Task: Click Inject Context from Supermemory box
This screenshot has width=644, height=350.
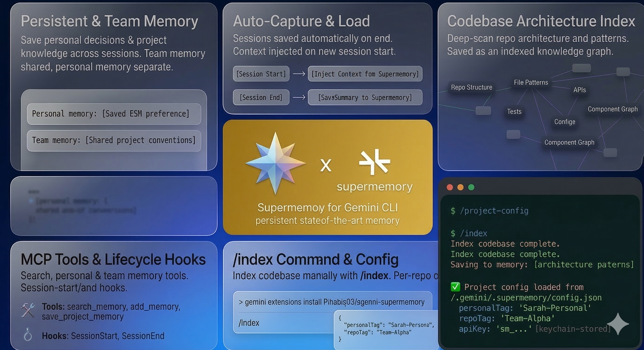Action: (x=365, y=74)
